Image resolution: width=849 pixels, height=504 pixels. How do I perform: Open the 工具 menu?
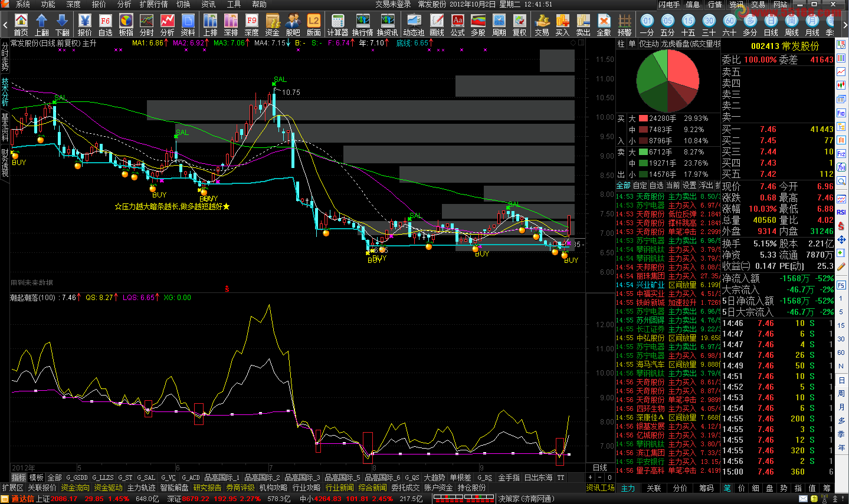[234, 4]
